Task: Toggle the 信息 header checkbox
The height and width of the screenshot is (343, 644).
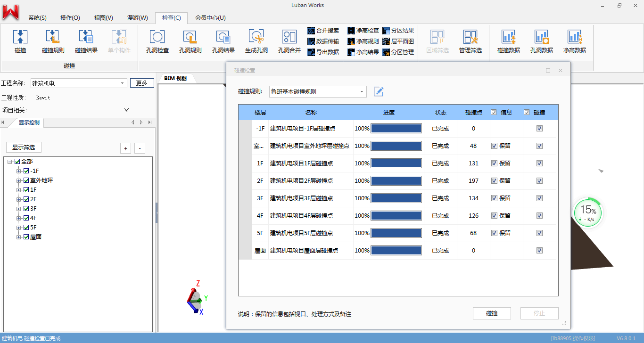Action: (494, 112)
